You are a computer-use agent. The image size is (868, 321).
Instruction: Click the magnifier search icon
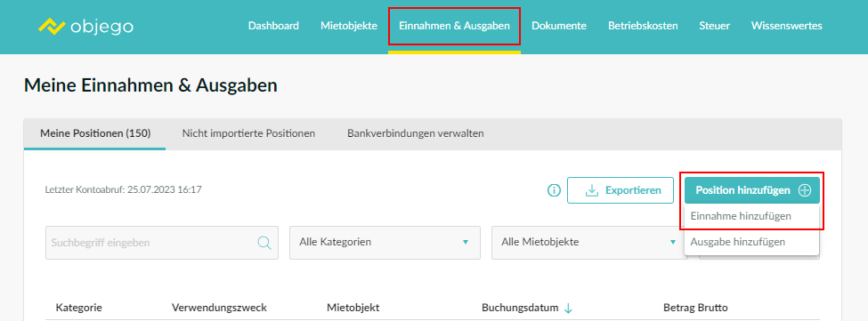[x=264, y=243]
